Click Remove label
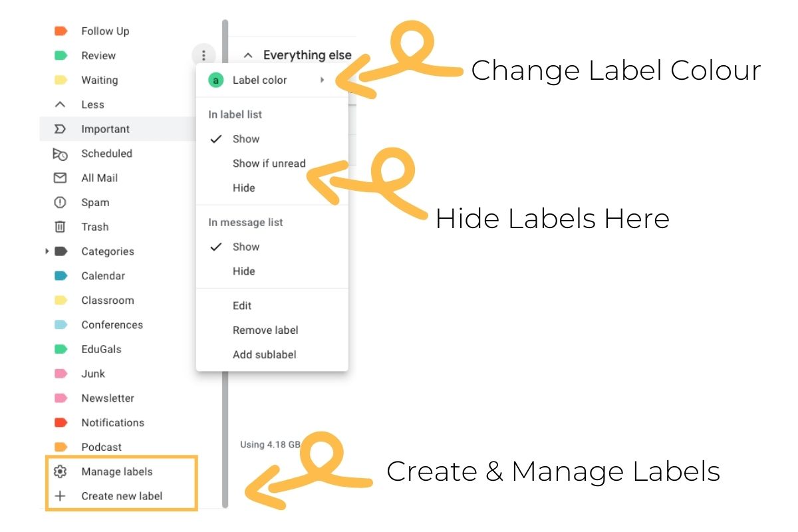Screen dimensions: 798x532 point(265,330)
